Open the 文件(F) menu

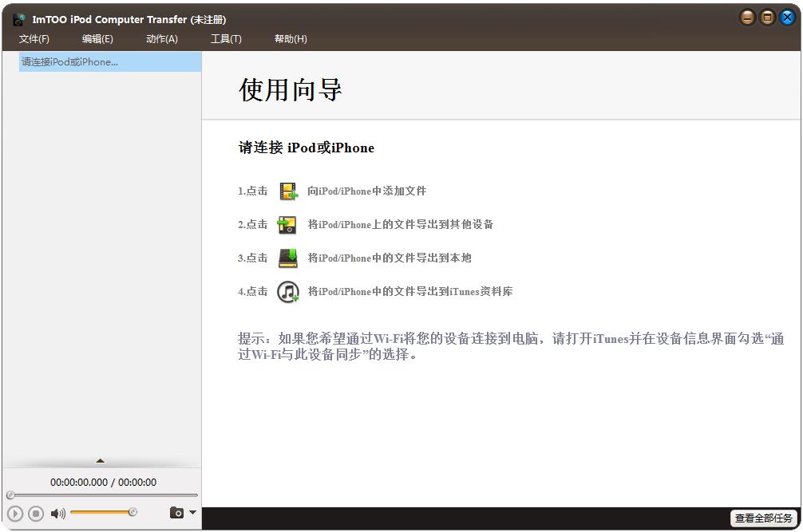[x=34, y=38]
